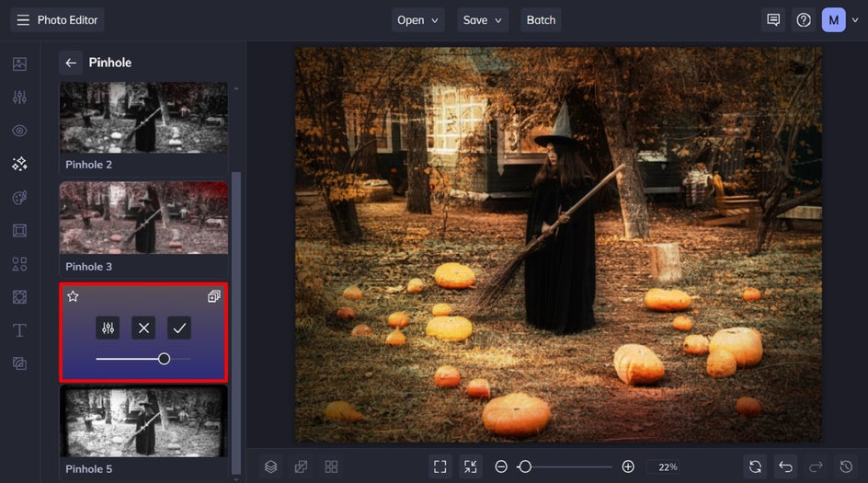Click the witch photo on canvas
The image size is (868, 483).
558,245
